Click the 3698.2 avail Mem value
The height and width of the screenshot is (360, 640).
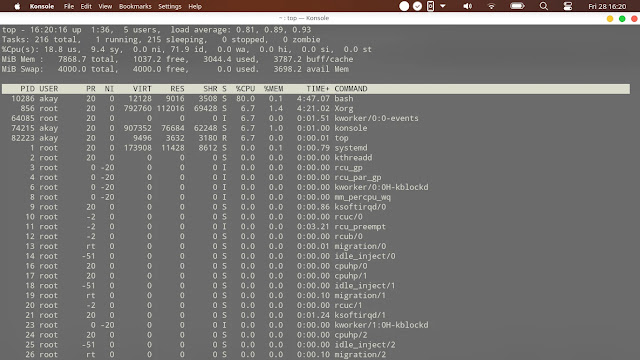tap(311, 69)
